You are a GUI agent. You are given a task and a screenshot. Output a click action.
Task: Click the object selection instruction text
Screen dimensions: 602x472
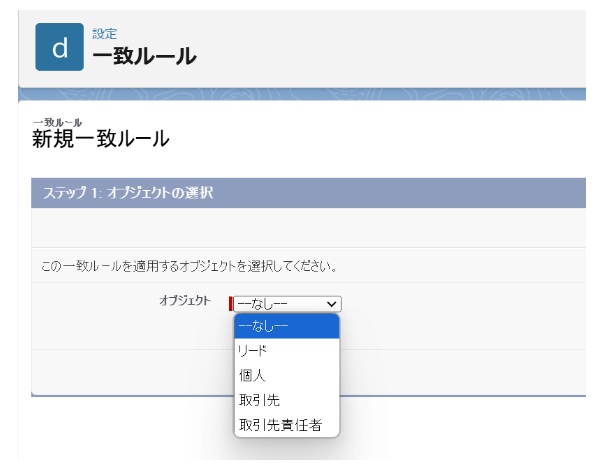[188, 267]
